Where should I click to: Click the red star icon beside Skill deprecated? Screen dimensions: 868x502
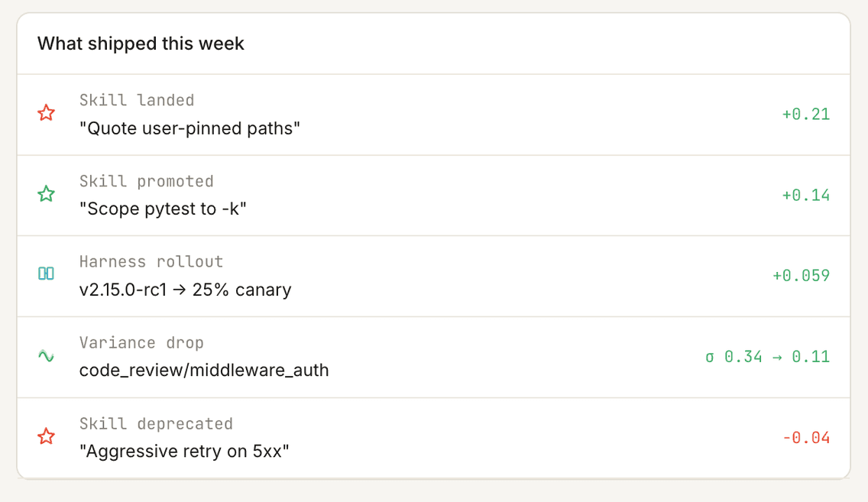coord(47,437)
